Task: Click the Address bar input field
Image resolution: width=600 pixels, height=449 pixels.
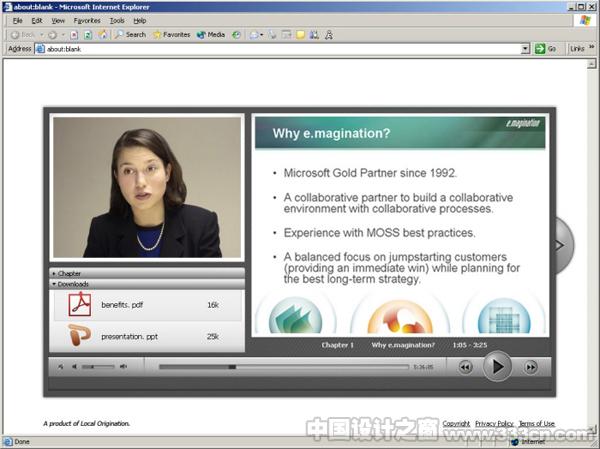Action: coord(282,49)
